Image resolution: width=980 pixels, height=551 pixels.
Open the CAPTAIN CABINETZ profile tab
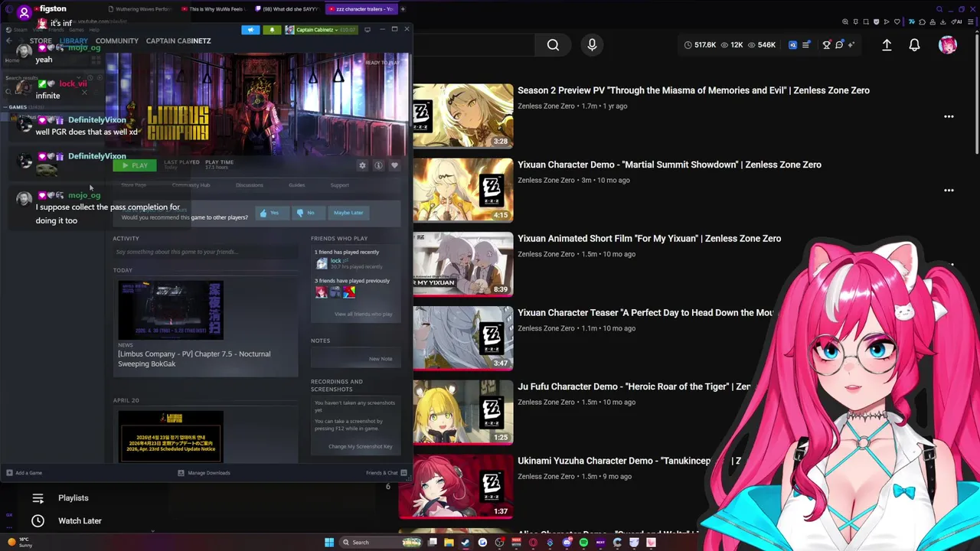click(178, 41)
